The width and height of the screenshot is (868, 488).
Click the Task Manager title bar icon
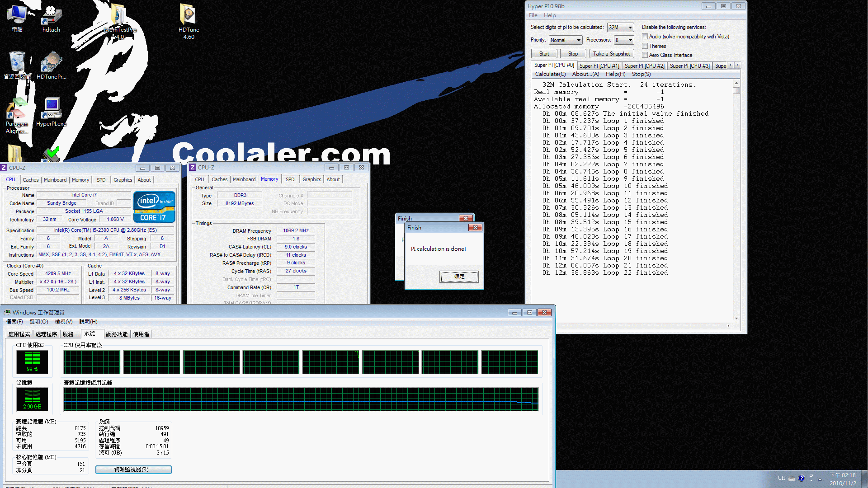coord(7,312)
